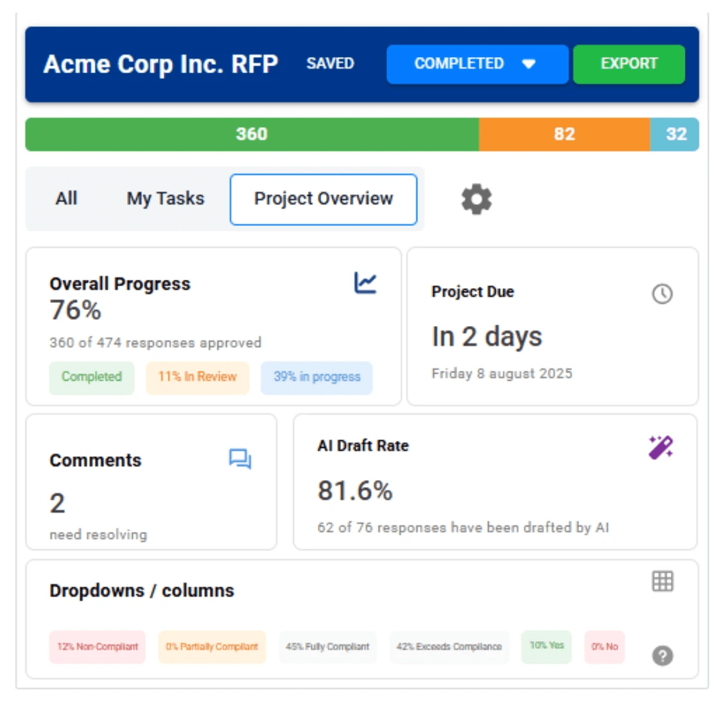The height and width of the screenshot is (706, 728).
Task: Click the Acme Corp Inc. RFP title
Action: click(x=160, y=64)
